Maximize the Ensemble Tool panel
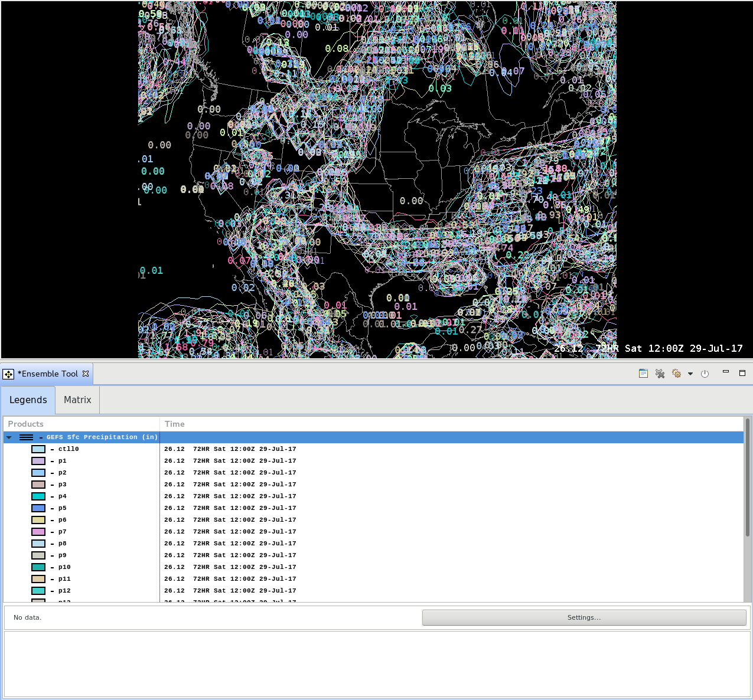Screen dimensions: 753x700 742,372
